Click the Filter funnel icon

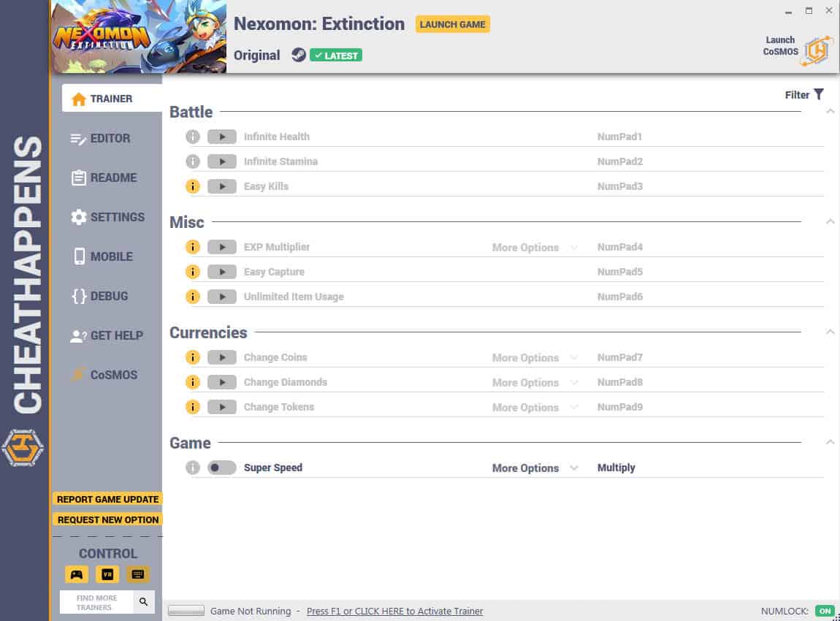(819, 95)
